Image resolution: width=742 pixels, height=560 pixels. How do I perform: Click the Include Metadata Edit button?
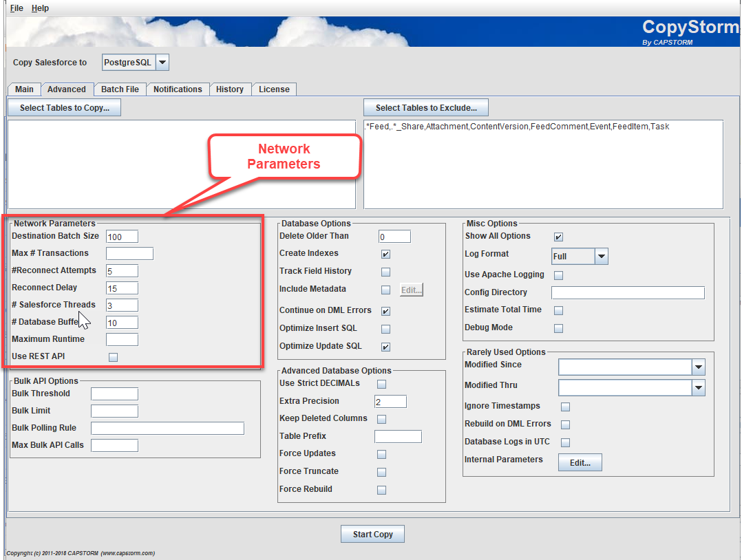coord(412,290)
